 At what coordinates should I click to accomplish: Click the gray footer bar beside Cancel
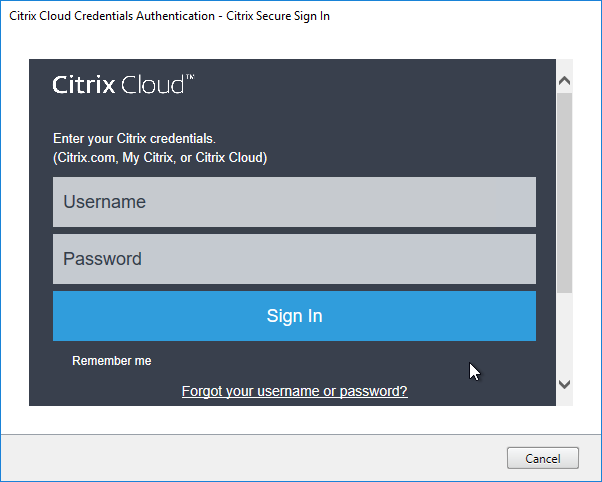253,458
